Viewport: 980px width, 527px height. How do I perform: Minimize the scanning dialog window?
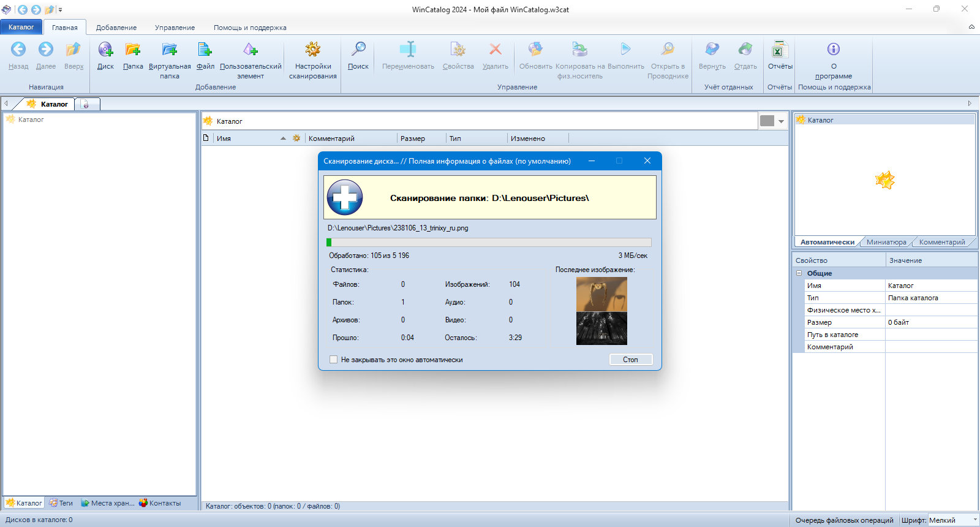click(592, 161)
